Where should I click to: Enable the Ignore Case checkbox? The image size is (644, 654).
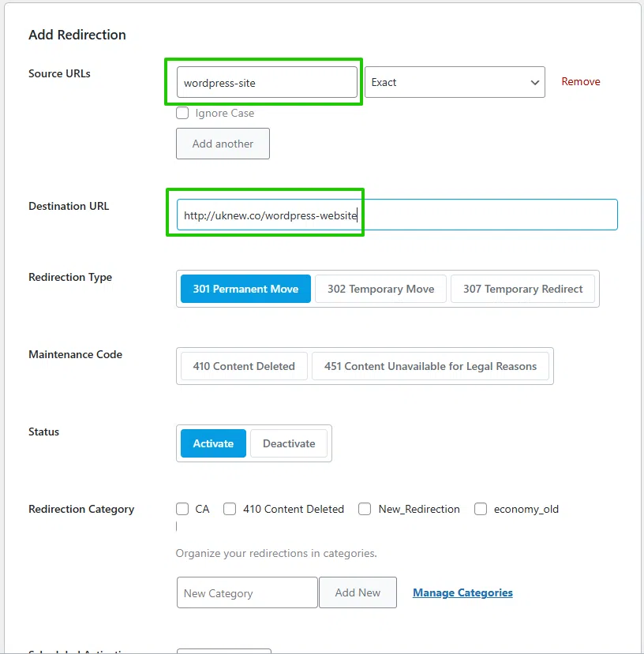[182, 113]
